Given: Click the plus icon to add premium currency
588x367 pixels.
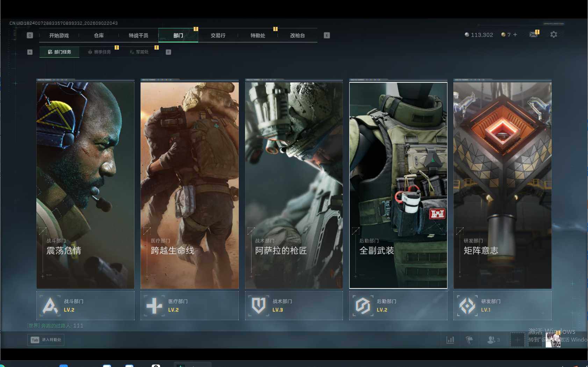Looking at the screenshot, I should coord(515,35).
